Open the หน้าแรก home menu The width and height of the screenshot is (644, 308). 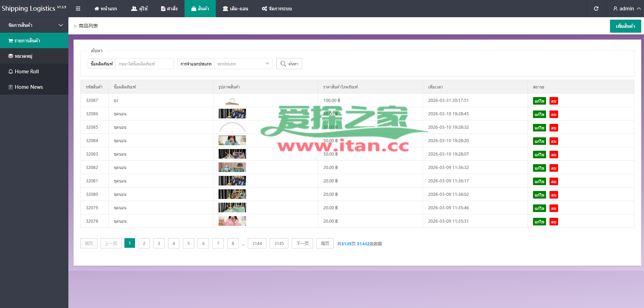click(x=106, y=9)
